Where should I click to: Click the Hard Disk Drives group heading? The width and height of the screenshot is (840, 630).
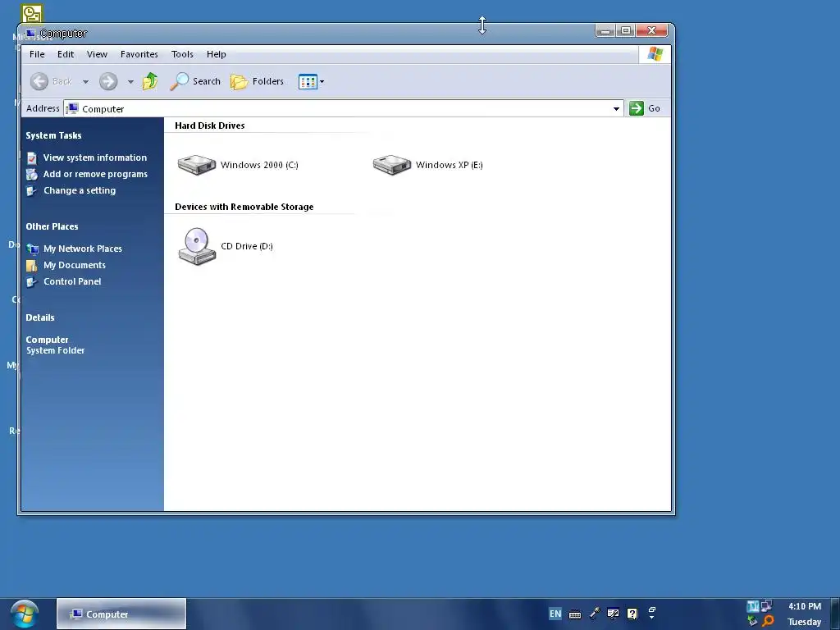[209, 126]
